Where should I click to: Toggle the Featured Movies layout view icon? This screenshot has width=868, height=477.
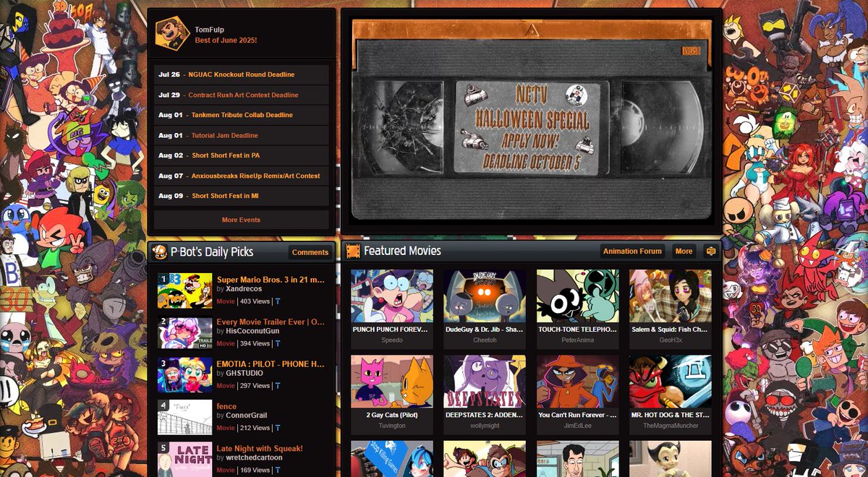pyautogui.click(x=710, y=252)
